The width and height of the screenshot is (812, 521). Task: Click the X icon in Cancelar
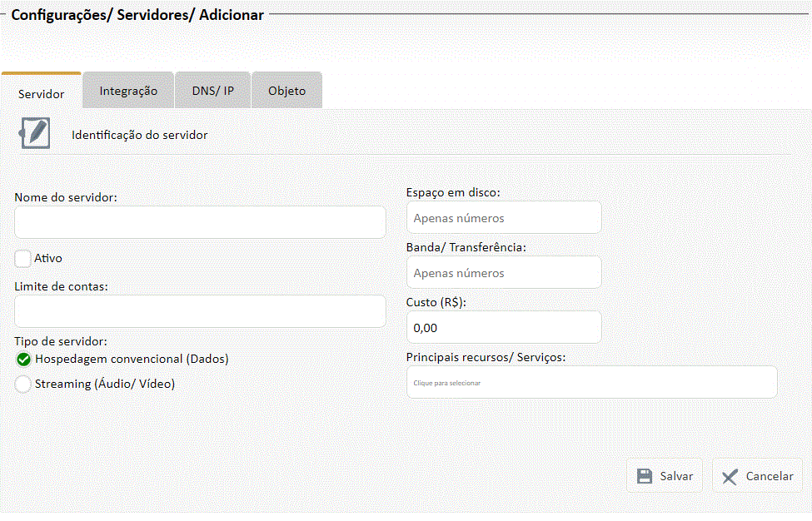point(730,476)
